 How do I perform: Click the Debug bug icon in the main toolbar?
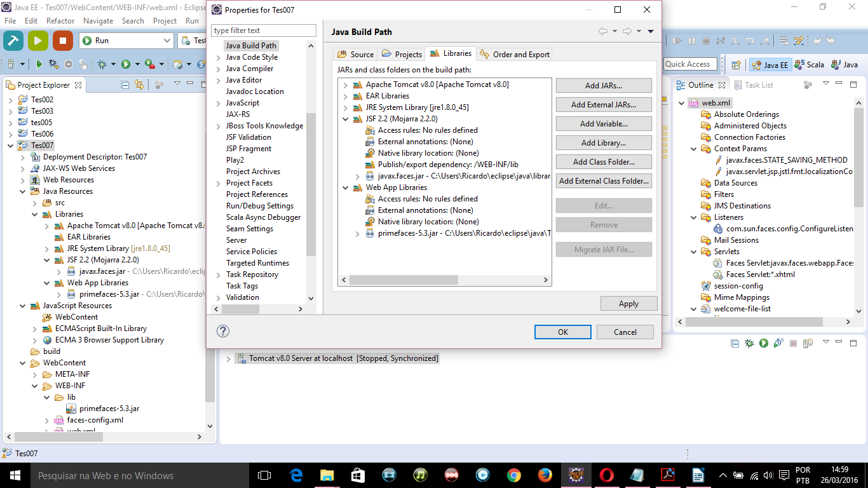[x=102, y=64]
